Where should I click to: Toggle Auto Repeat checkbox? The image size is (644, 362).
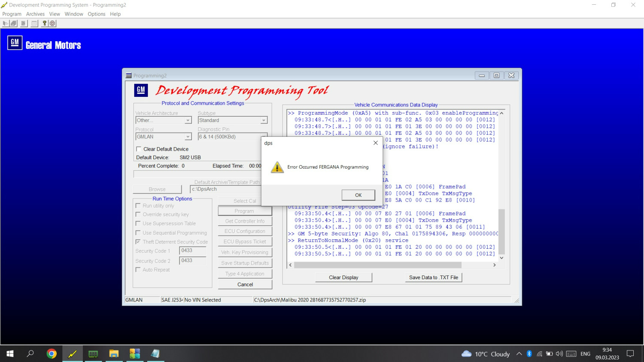pos(138,270)
